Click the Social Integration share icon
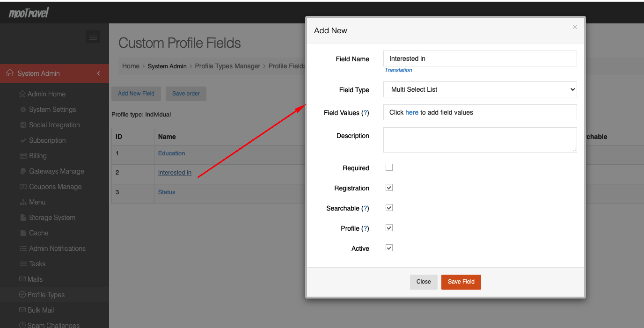 [x=23, y=125]
